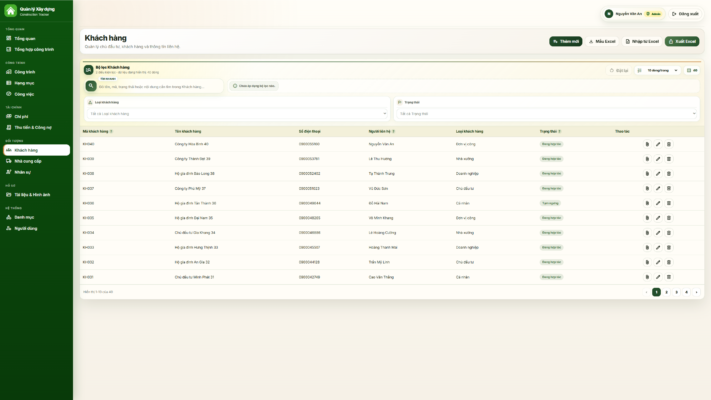Click the Đặt lại filter reset button

point(618,70)
